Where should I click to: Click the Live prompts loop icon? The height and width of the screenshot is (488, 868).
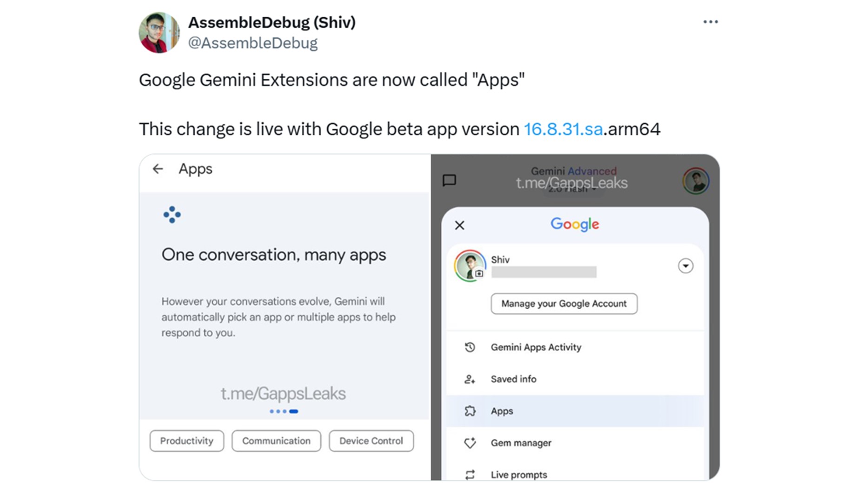pos(470,475)
